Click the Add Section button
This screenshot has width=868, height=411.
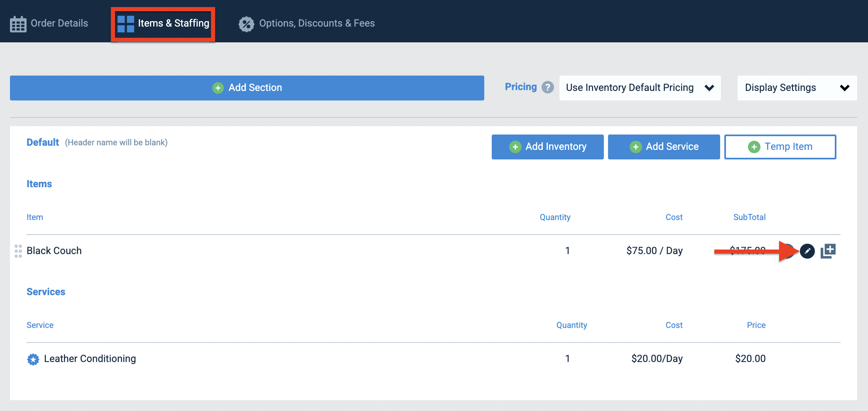(247, 88)
